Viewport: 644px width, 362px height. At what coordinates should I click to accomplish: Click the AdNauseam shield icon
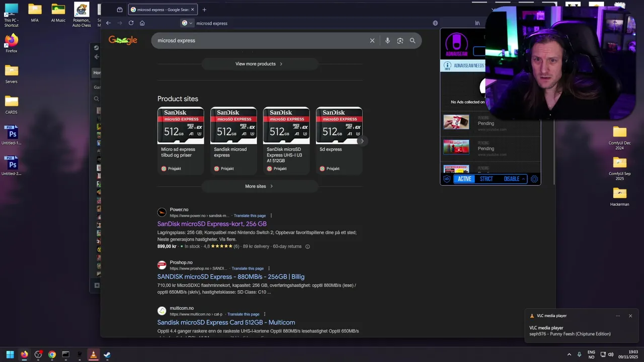(447, 179)
